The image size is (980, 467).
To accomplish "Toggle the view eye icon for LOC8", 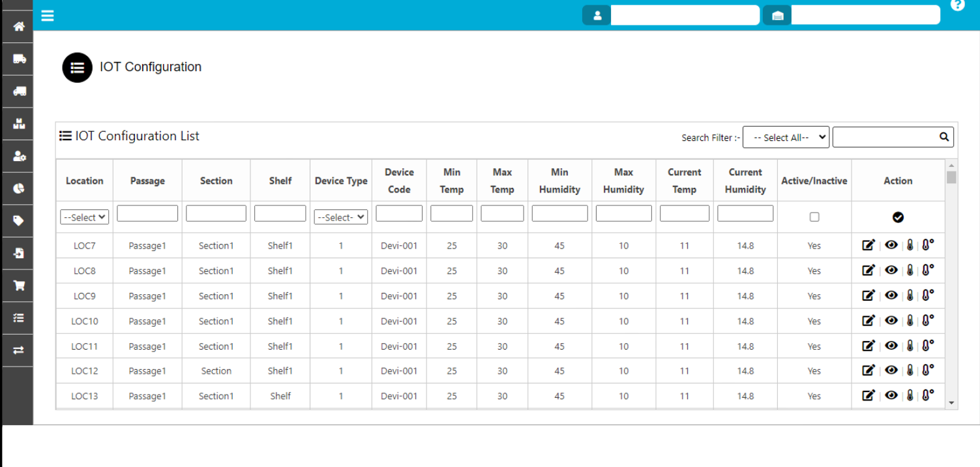I will (x=891, y=270).
